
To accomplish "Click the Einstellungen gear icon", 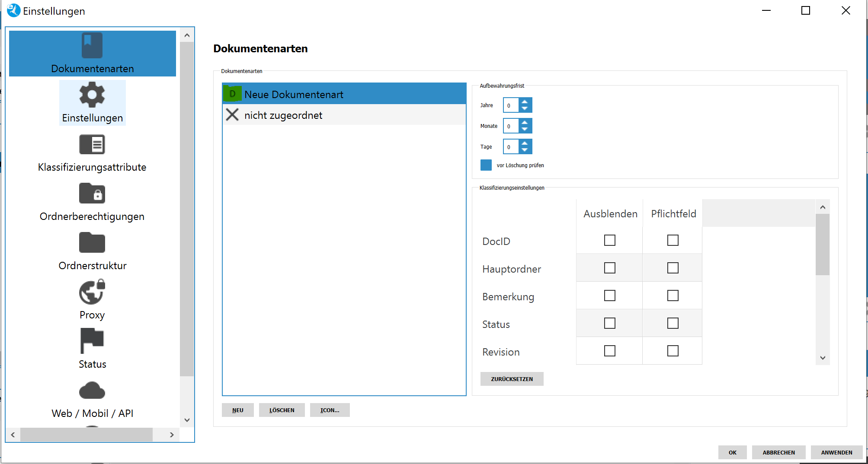I will pos(92,95).
